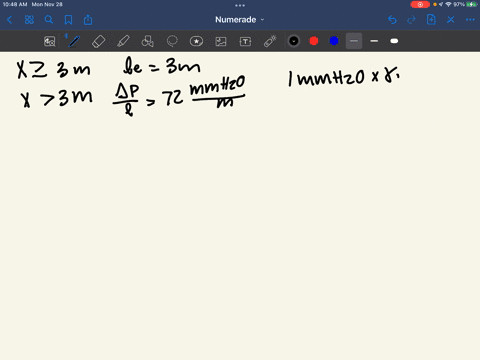Undo the last stroke
Screen dimensions: 480x360
392,20
